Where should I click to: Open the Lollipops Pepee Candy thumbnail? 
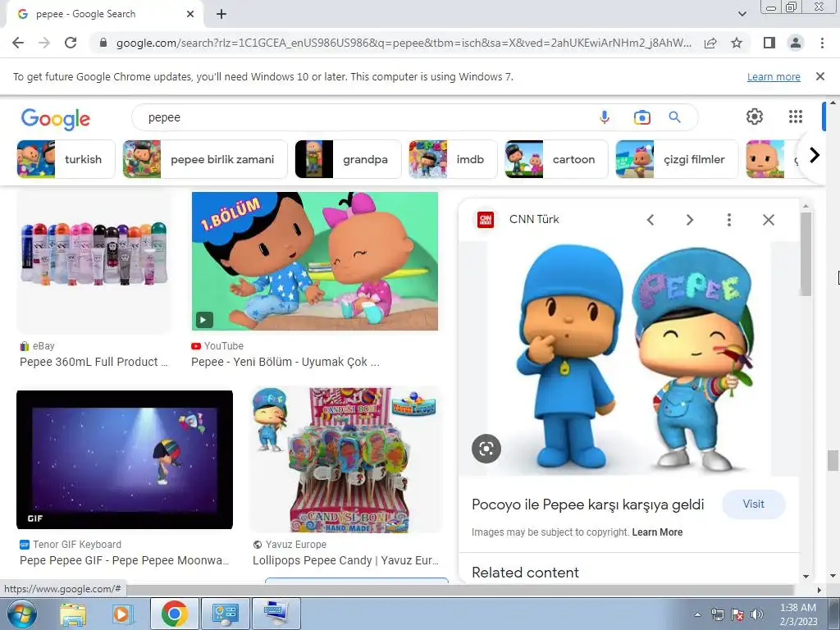click(x=346, y=459)
